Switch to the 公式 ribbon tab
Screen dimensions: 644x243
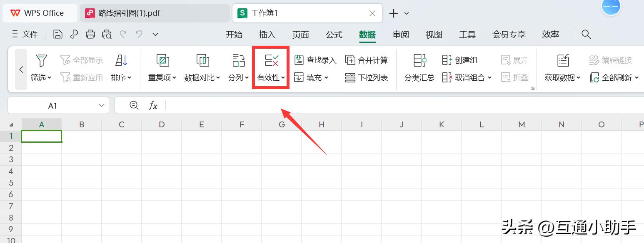point(334,35)
